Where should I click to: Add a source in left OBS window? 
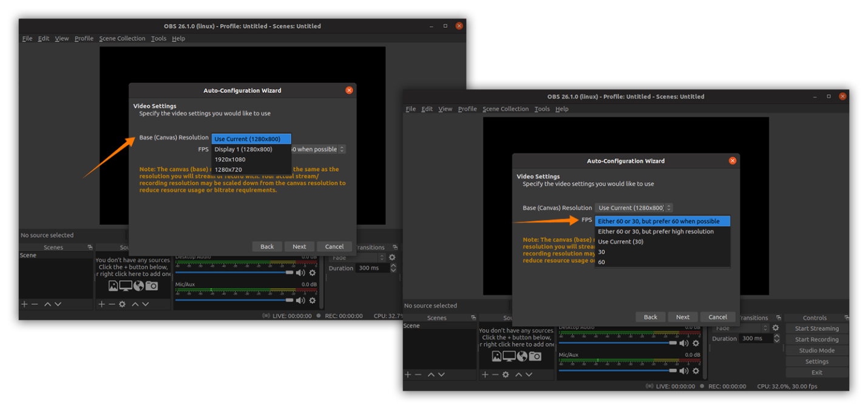pyautogui.click(x=101, y=304)
